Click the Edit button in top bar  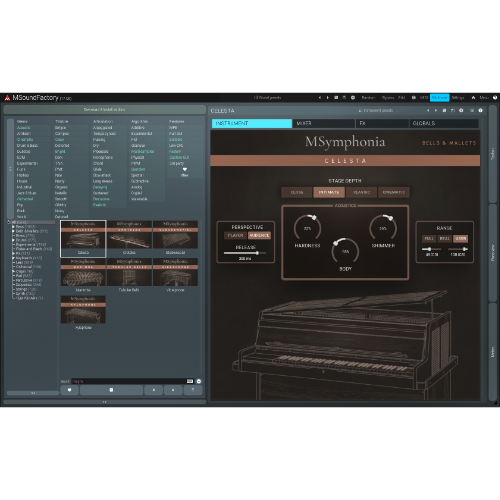point(402,98)
